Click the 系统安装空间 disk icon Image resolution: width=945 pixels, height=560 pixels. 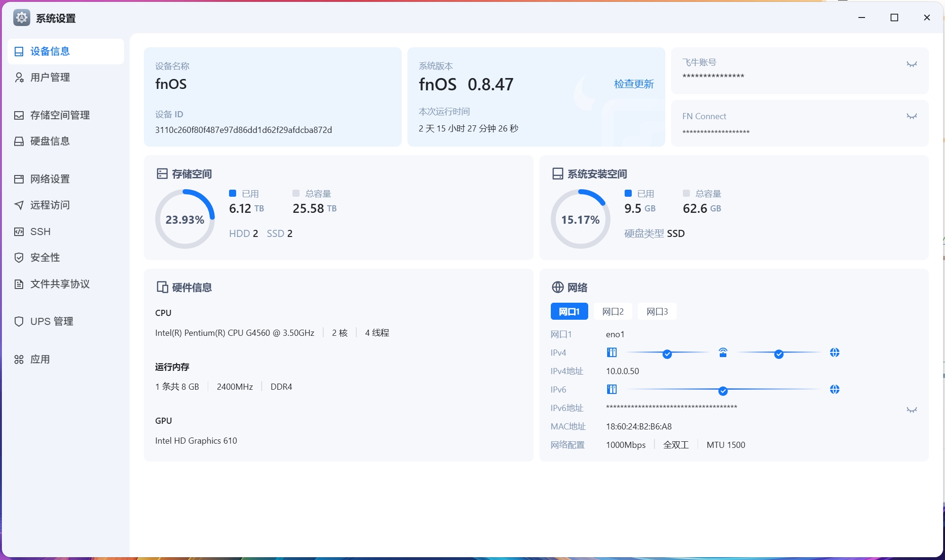coord(557,174)
